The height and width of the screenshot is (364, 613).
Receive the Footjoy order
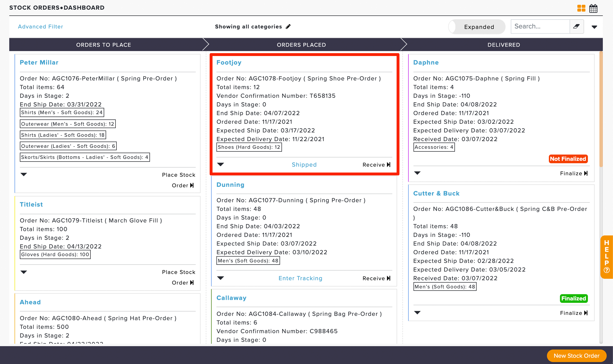coord(376,165)
